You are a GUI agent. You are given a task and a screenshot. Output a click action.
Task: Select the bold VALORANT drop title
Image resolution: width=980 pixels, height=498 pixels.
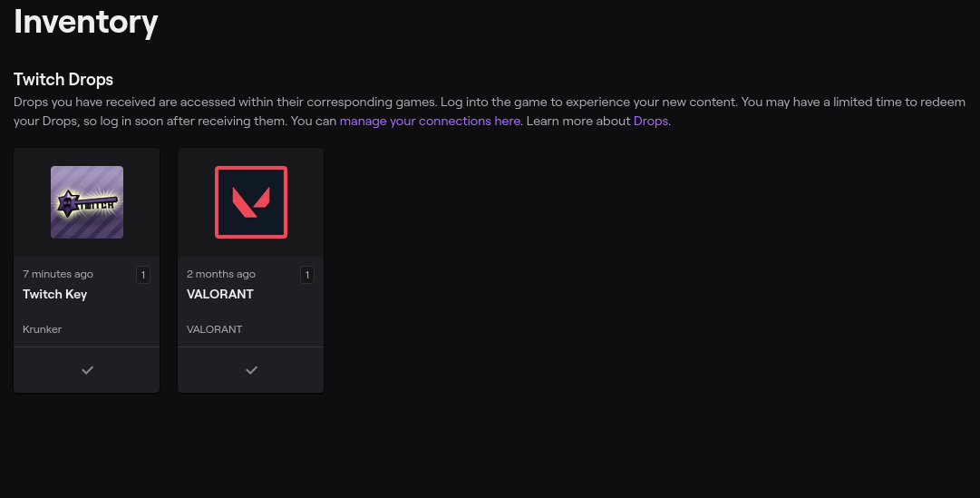point(220,295)
